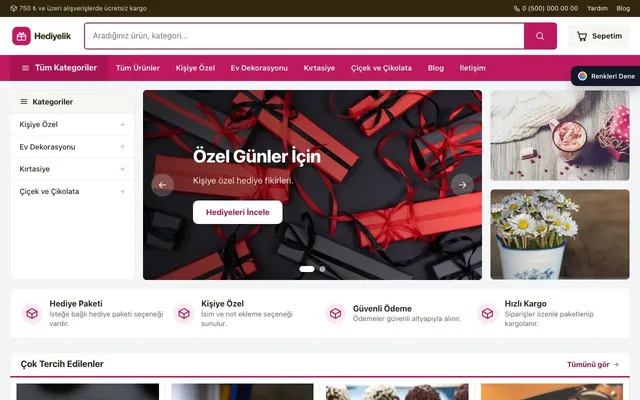Click the previous slide arrow on banner

(162, 185)
